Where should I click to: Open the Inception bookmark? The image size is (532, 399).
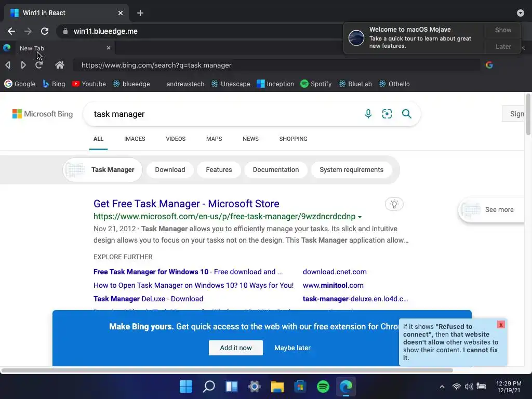pos(275,84)
